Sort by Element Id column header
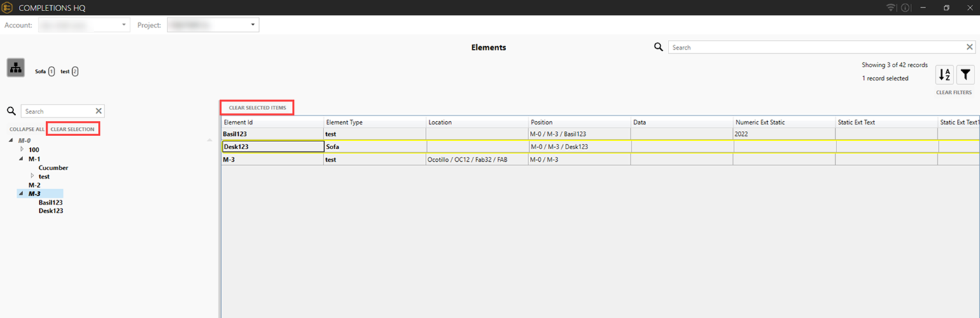This screenshot has width=980, height=318. pos(272,122)
